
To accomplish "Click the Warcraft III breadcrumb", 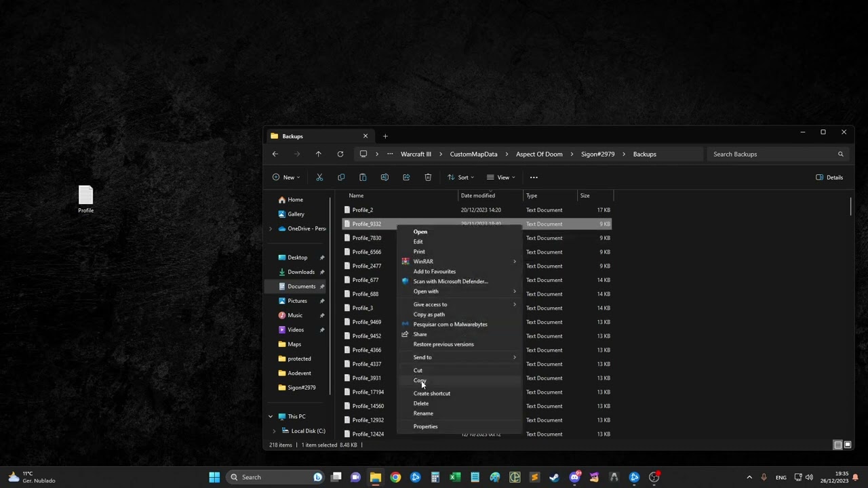I will click(416, 154).
